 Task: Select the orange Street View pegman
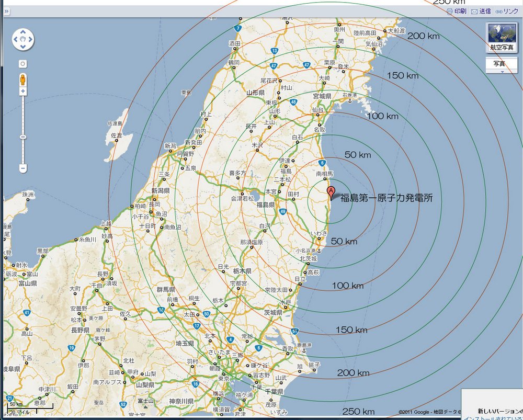point(22,80)
